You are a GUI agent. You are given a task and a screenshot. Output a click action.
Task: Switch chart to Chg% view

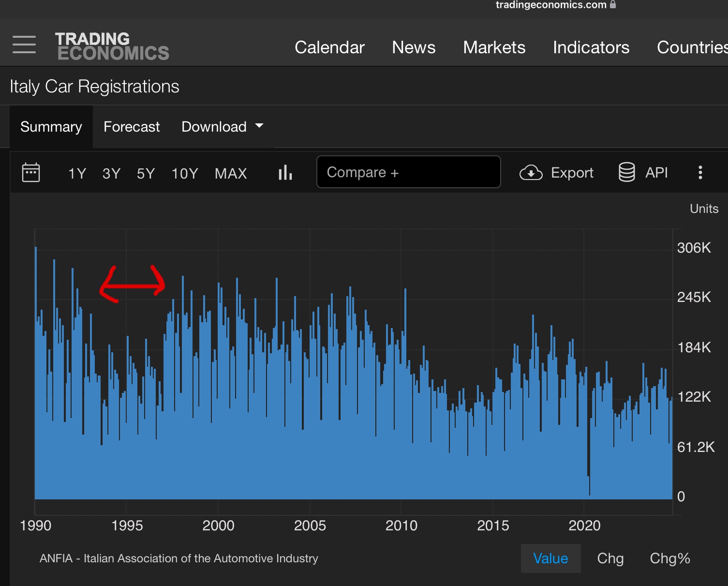(x=669, y=558)
